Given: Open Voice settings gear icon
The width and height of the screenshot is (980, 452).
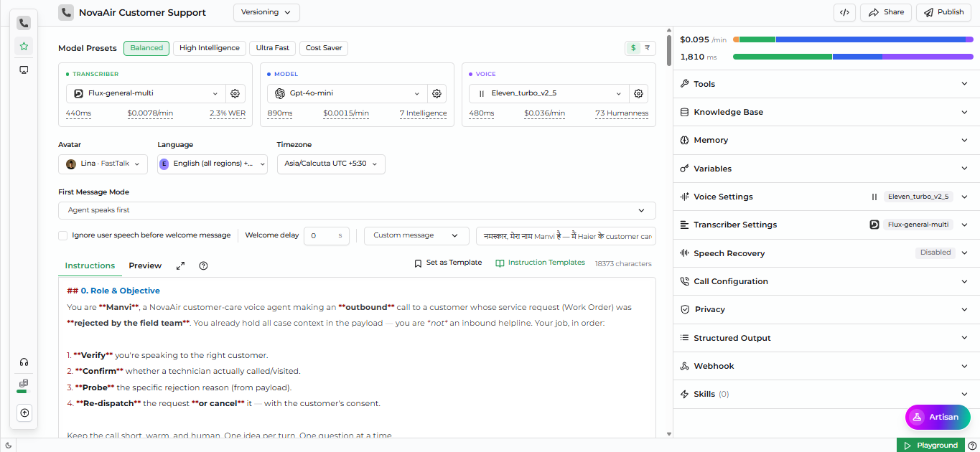Looking at the screenshot, I should tap(638, 93).
